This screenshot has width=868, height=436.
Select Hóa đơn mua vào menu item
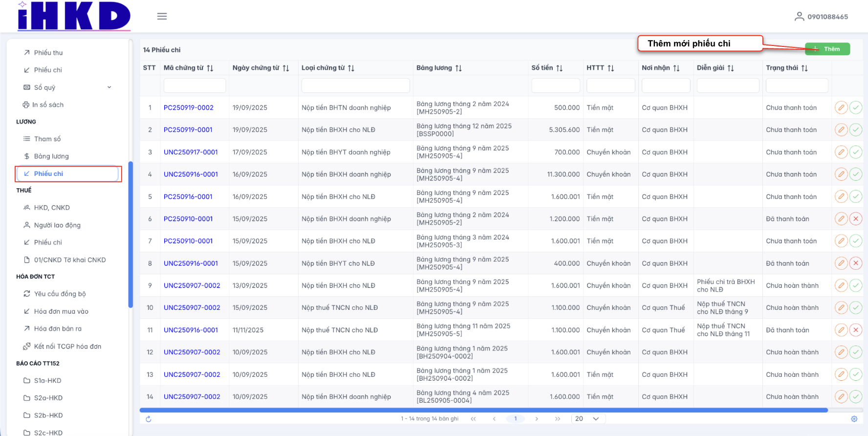click(61, 311)
